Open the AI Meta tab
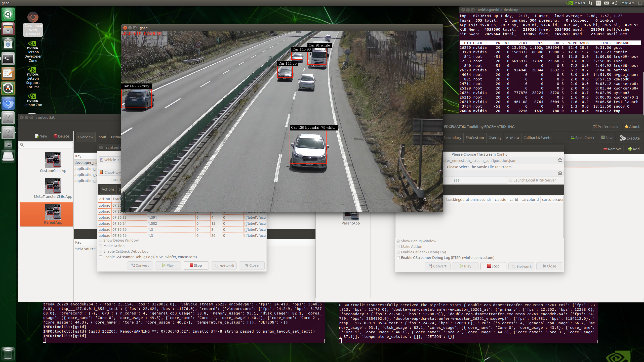 pyautogui.click(x=512, y=138)
